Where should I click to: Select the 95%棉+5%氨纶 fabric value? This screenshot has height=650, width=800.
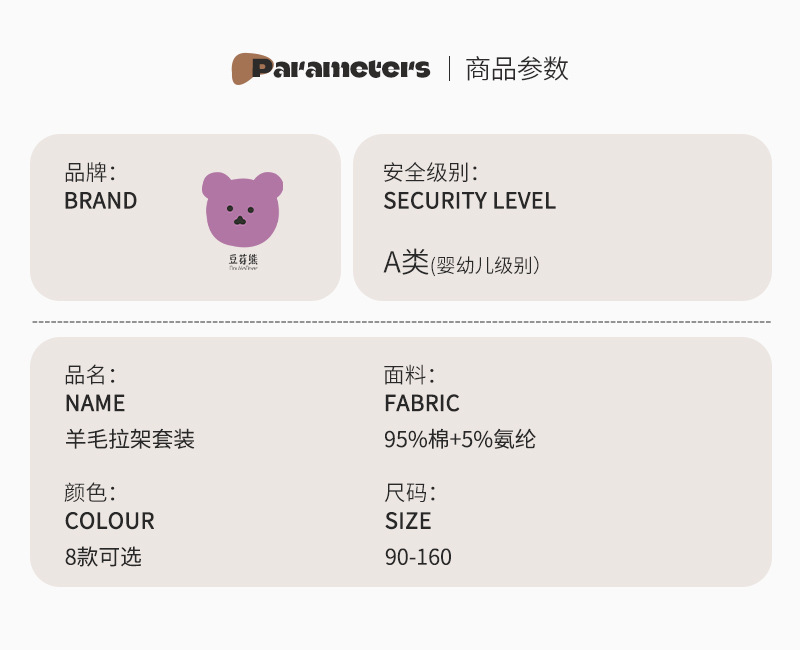pos(460,439)
